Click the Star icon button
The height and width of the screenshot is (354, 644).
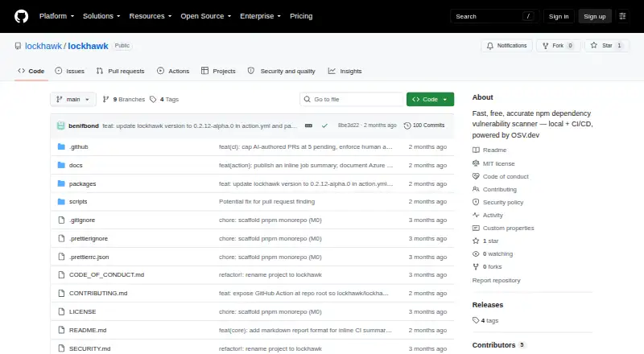(594, 46)
